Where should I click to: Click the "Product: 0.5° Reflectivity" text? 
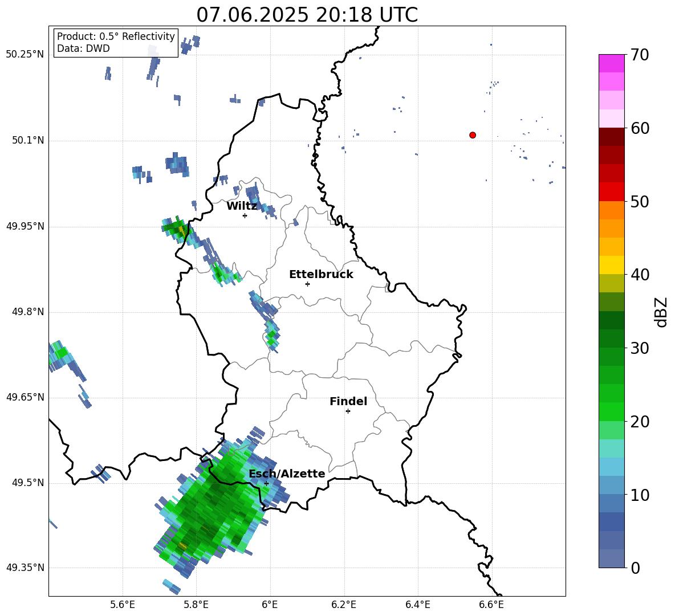116,36
